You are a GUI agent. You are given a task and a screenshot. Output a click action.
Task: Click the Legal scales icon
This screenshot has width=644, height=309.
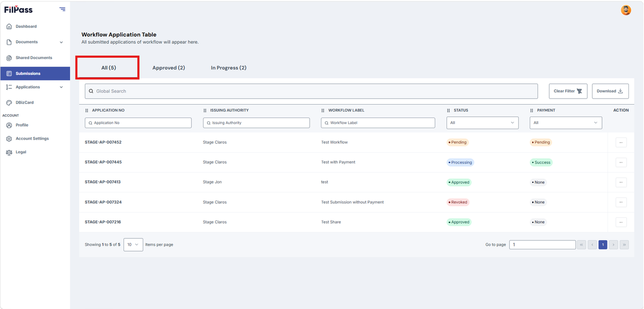click(9, 152)
